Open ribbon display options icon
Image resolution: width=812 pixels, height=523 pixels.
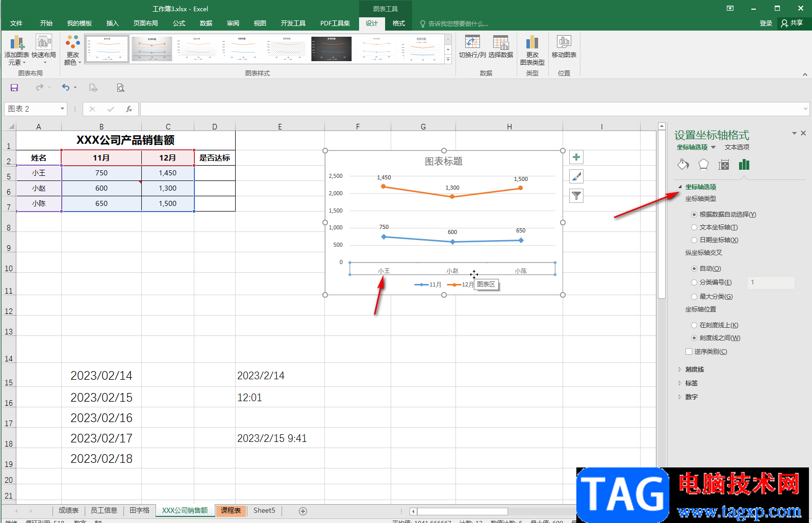[730, 8]
